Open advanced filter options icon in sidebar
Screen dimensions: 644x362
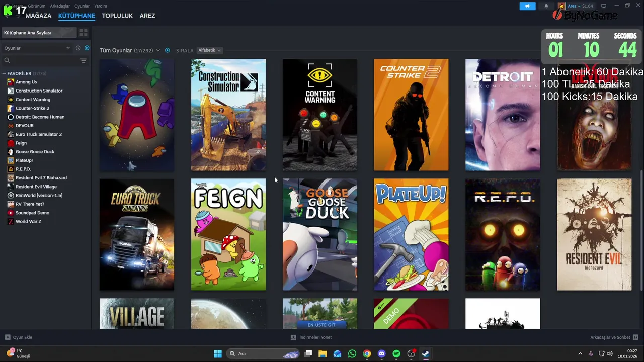(84, 60)
